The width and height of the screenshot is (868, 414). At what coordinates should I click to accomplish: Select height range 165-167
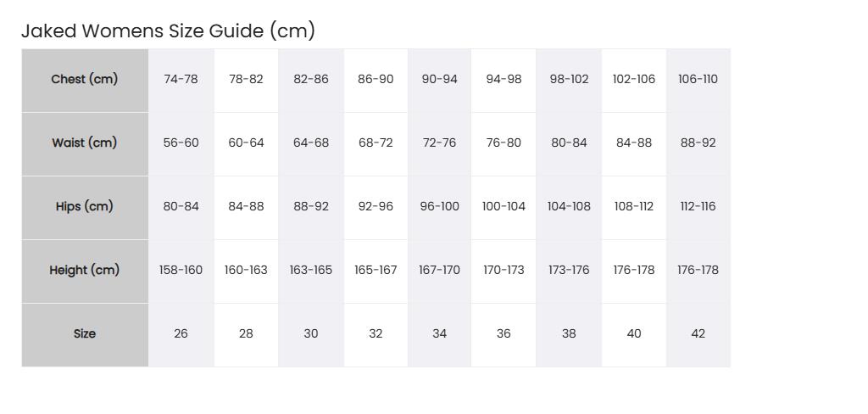[x=376, y=271]
